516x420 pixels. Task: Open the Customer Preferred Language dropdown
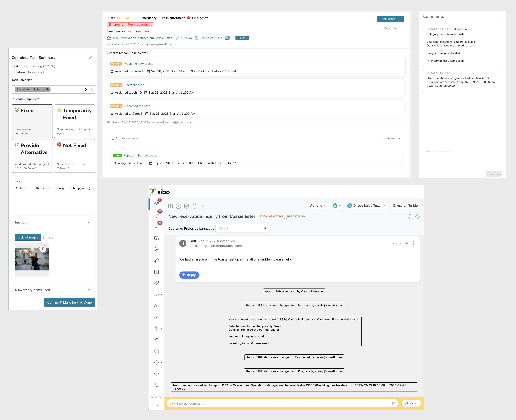click(242, 228)
